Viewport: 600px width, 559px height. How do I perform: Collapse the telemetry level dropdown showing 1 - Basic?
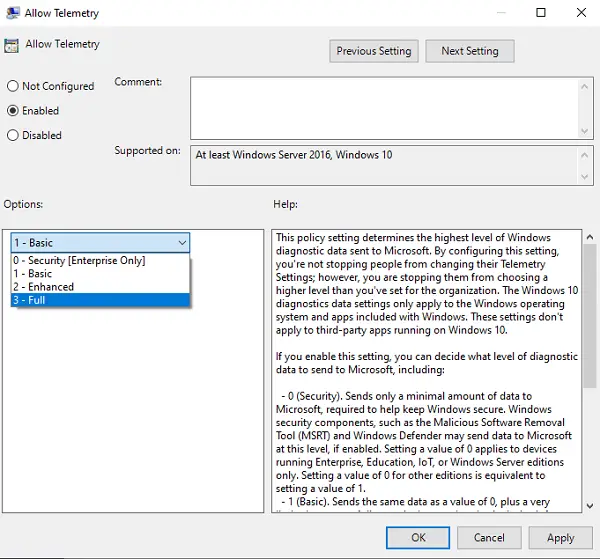100,243
